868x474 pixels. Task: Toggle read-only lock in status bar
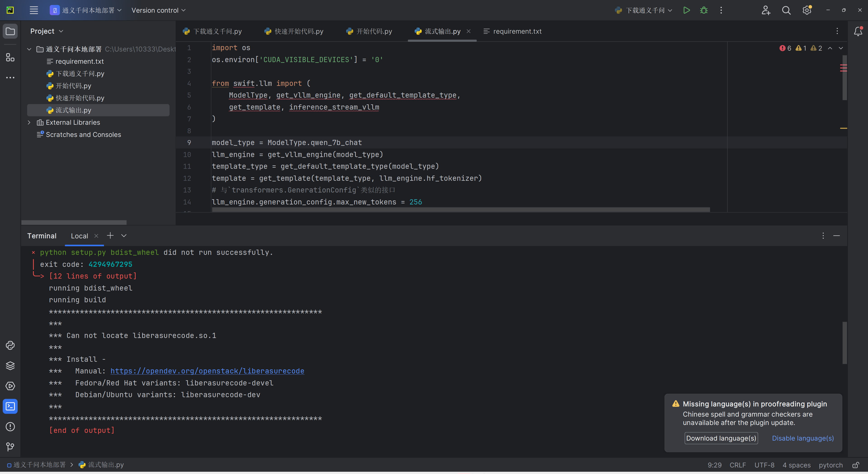coord(855,465)
